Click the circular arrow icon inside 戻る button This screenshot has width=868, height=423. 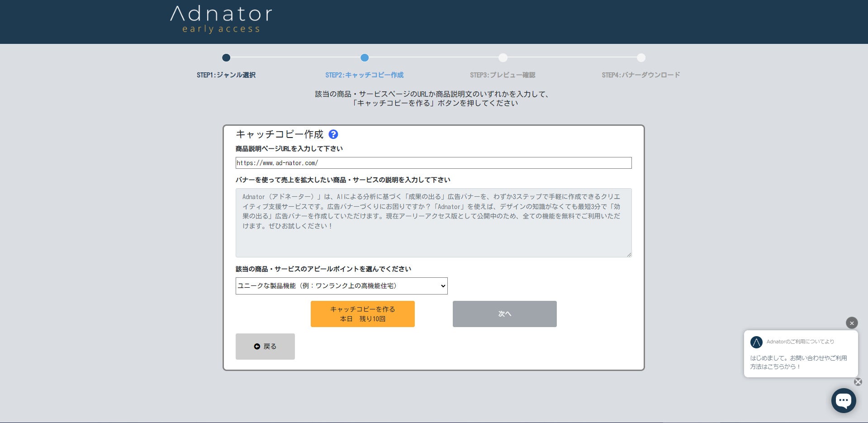pos(257,346)
